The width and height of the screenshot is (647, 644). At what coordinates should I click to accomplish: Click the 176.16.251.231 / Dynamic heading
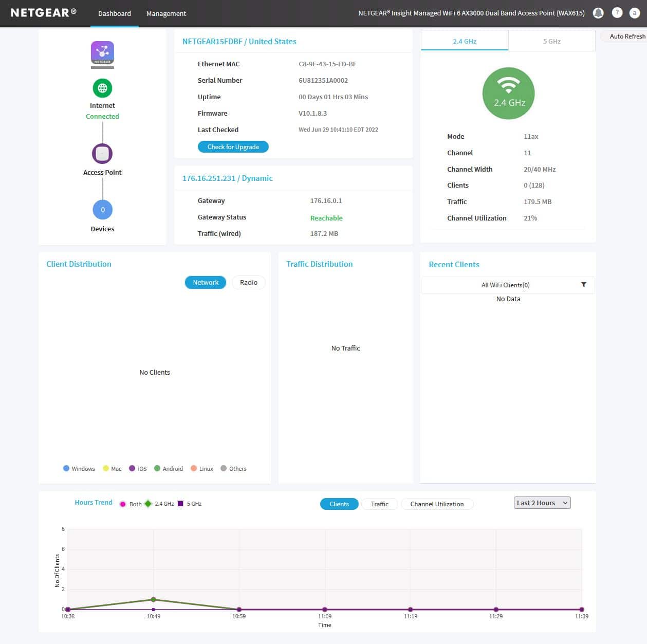click(228, 178)
